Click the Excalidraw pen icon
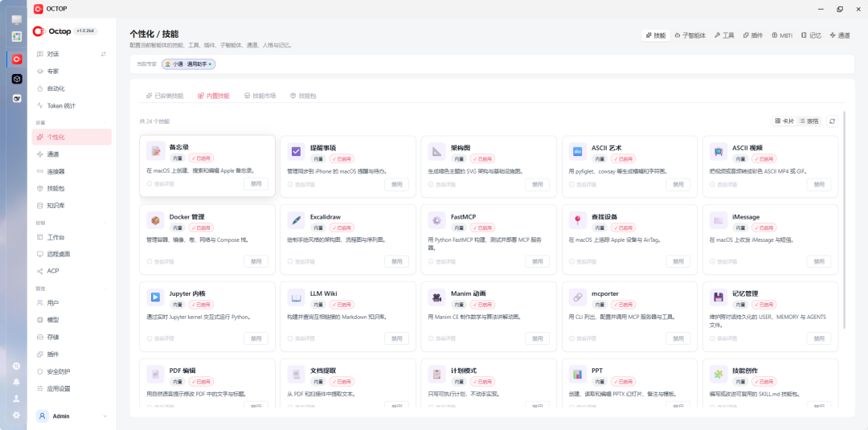Image resolution: width=868 pixels, height=430 pixels. [296, 220]
